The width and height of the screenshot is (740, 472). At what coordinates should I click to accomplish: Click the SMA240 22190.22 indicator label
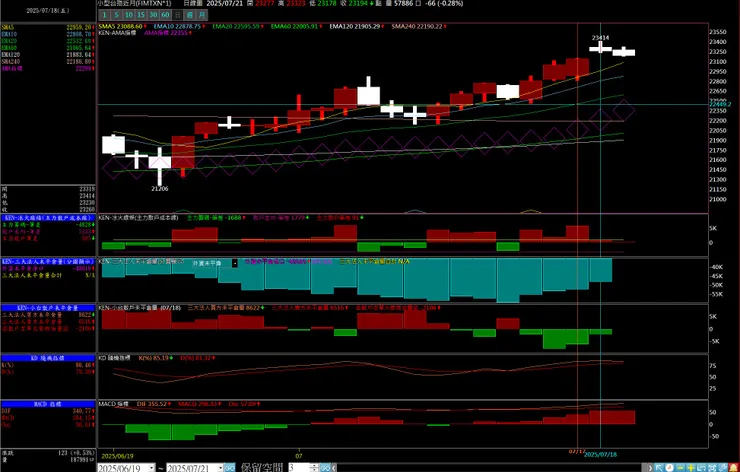(419, 26)
